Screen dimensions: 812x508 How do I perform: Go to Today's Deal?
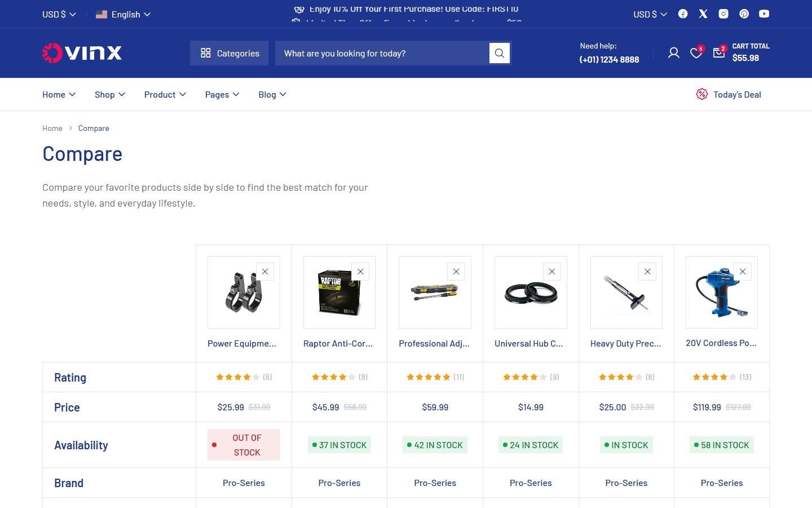pos(729,95)
